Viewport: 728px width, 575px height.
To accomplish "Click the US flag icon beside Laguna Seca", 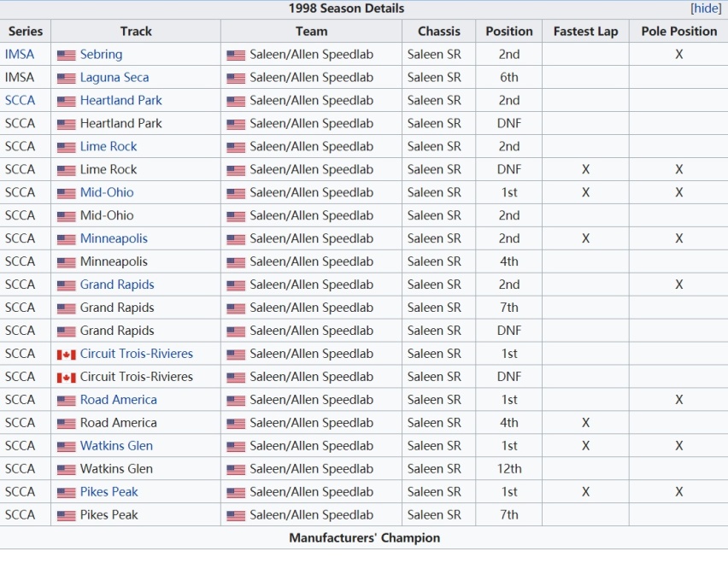I will tap(66, 79).
